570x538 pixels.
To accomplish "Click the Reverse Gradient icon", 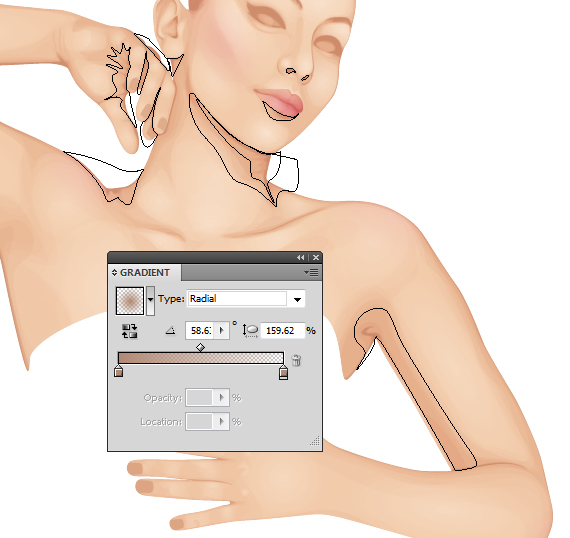I will [129, 331].
